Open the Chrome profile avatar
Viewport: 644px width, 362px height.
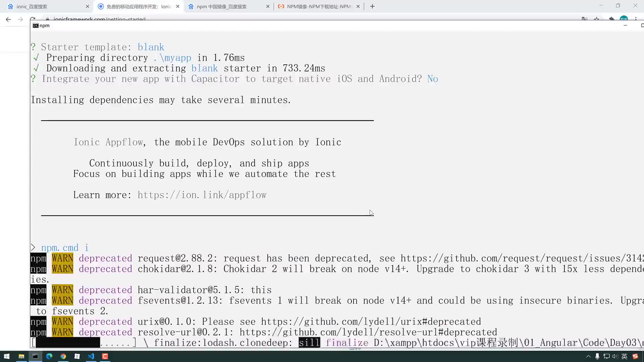(x=624, y=19)
